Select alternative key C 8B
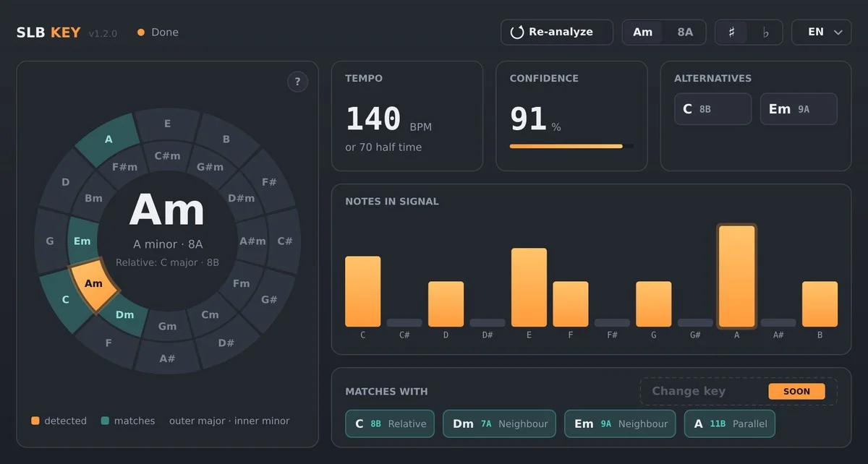The height and width of the screenshot is (464, 868). click(x=712, y=109)
